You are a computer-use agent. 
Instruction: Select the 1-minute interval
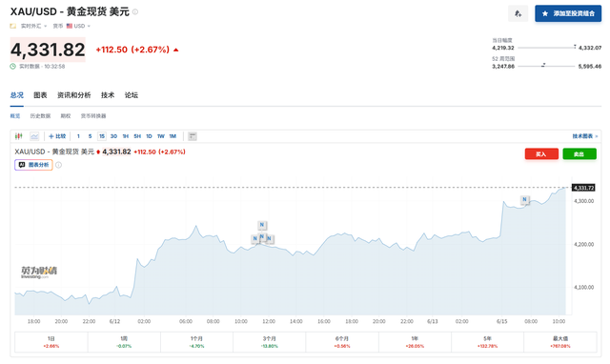point(78,136)
